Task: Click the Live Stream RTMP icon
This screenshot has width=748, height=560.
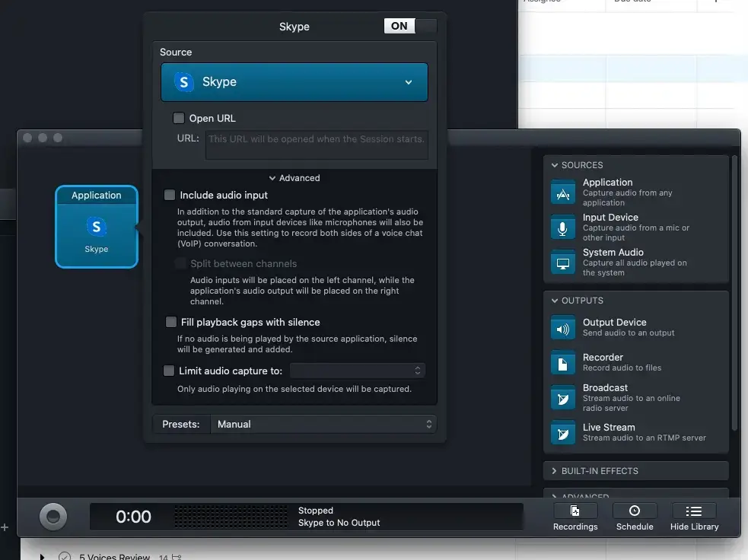Action: click(563, 433)
